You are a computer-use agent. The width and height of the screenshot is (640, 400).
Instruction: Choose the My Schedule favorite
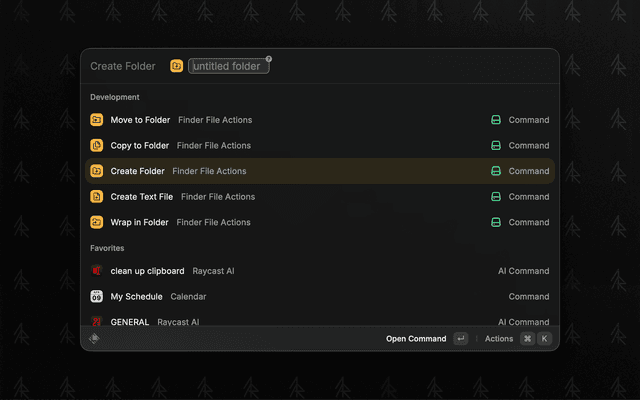pos(320,297)
